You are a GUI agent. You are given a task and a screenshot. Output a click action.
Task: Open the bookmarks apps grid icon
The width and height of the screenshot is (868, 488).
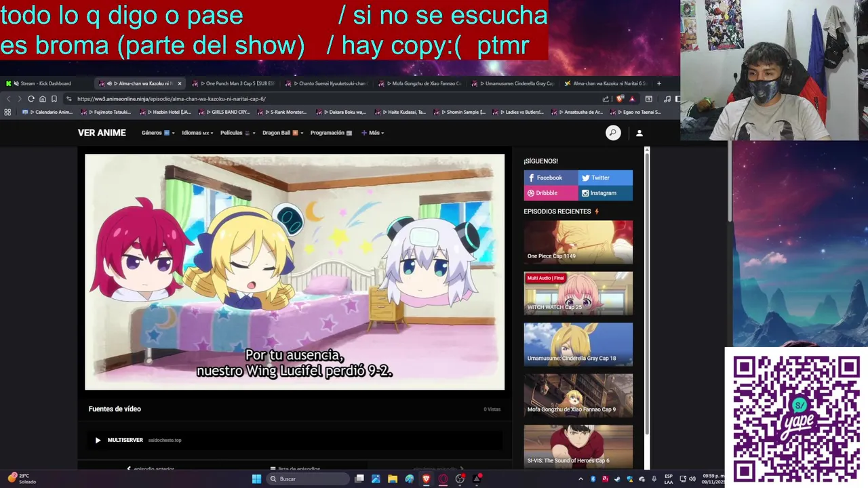tap(7, 112)
